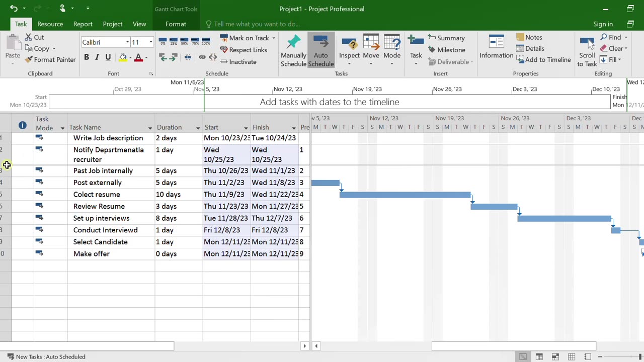Mark task 0% complete
The image size is (644, 362).
tap(163, 41)
